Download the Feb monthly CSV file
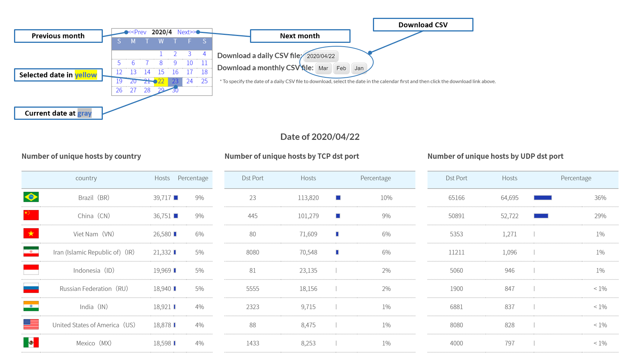 coord(341,68)
